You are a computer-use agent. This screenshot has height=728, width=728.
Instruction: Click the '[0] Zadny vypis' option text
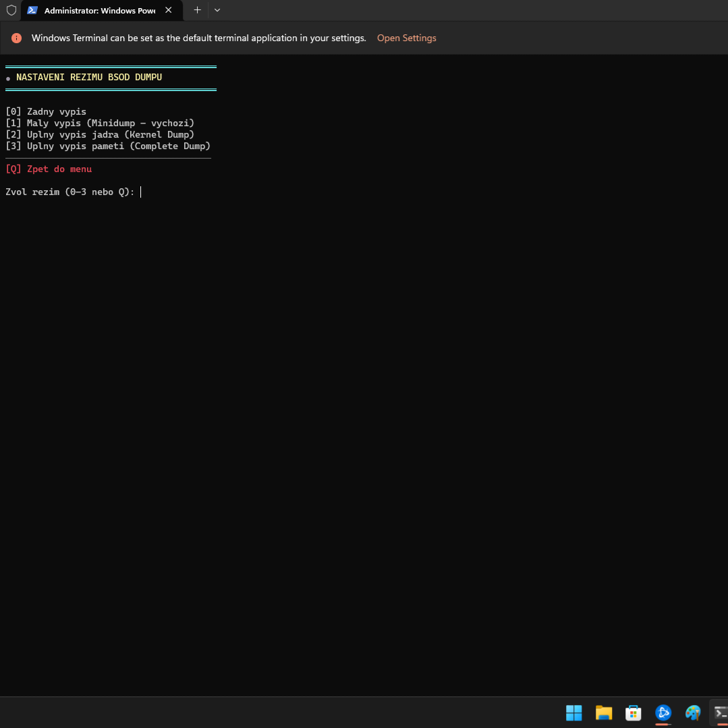click(46, 112)
